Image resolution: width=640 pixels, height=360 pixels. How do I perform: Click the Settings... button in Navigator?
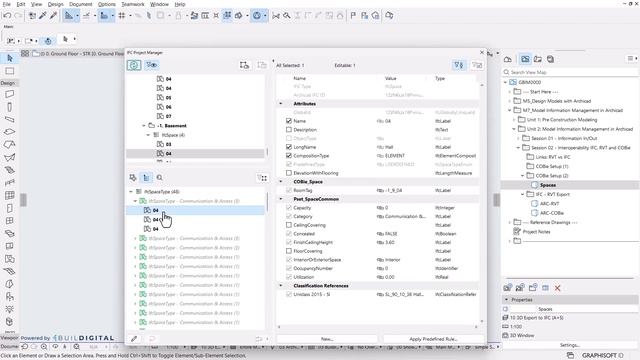coord(570,345)
